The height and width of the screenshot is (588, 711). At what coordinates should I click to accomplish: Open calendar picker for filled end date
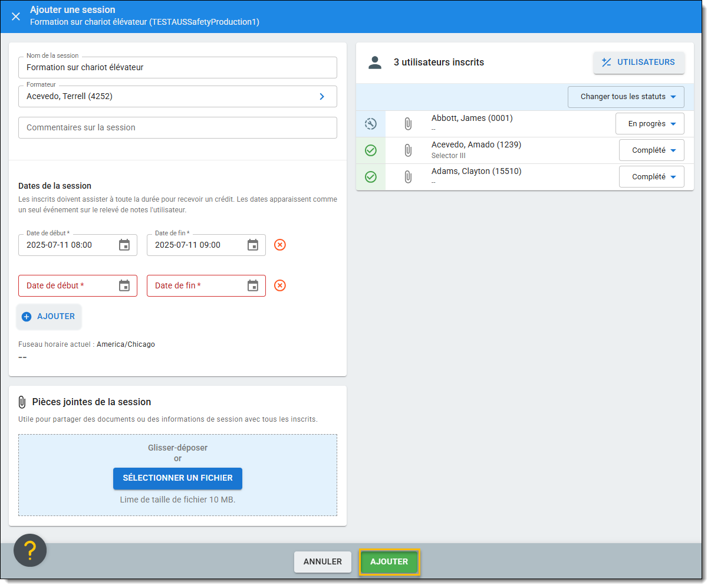[253, 245]
